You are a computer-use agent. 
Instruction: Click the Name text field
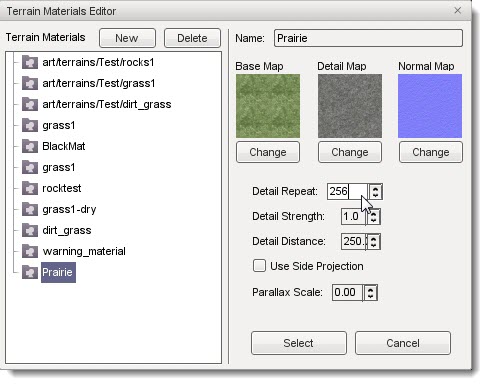point(368,38)
